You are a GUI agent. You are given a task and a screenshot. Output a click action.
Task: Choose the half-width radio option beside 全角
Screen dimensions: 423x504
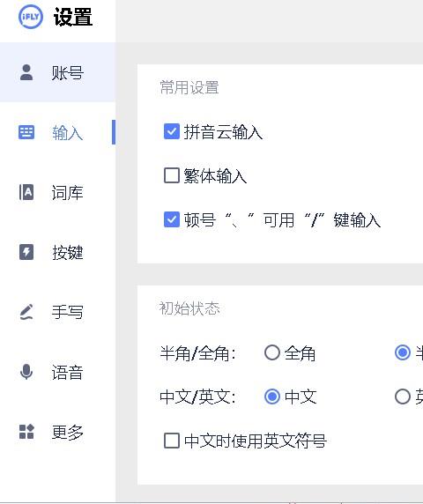pyautogui.click(x=403, y=352)
